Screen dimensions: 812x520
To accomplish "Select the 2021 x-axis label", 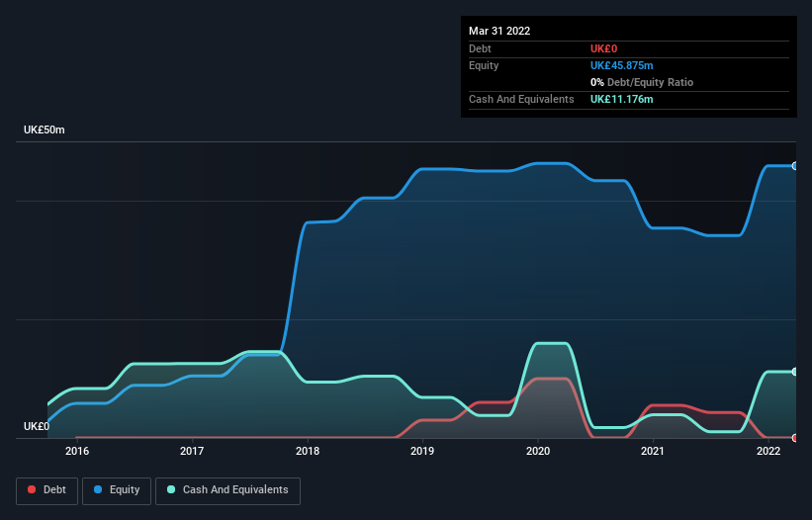I will click(653, 451).
